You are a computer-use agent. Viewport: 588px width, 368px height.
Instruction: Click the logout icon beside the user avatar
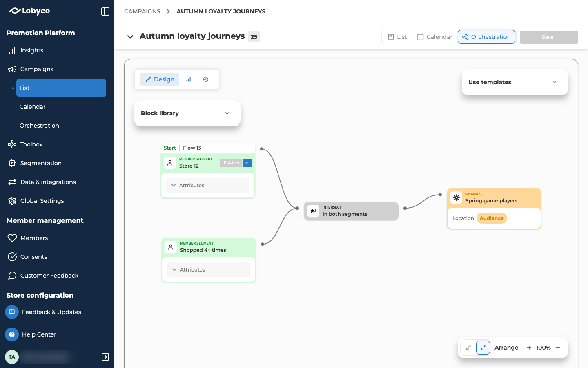[x=105, y=357]
